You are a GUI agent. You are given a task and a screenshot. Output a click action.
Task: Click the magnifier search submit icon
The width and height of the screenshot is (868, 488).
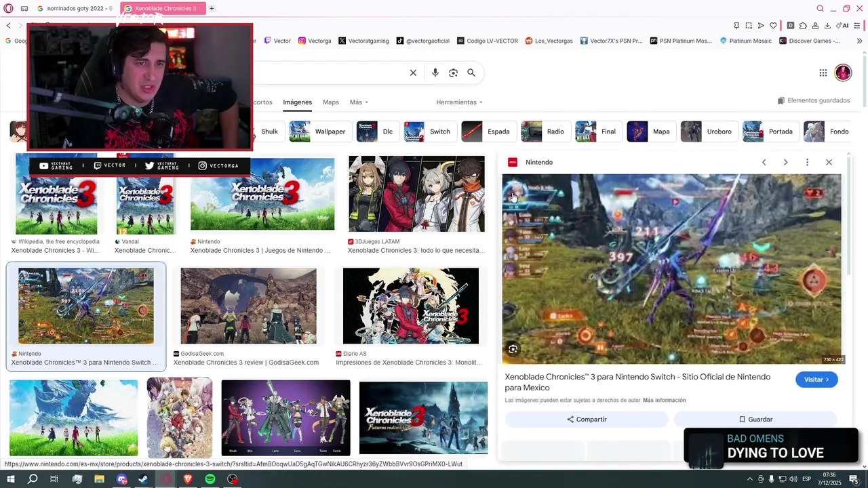point(471,73)
